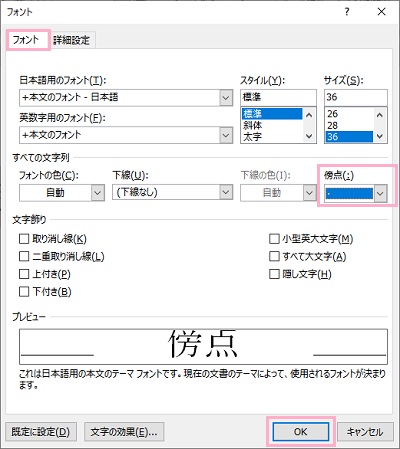Close the フォント dialog
The height and width of the screenshot is (449, 400).
point(381,12)
